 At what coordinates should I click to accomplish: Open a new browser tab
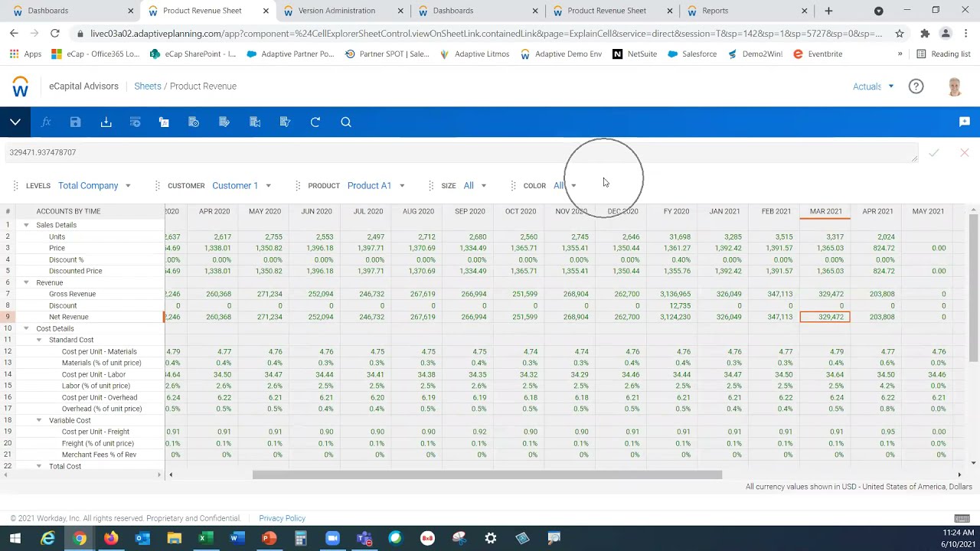click(828, 11)
